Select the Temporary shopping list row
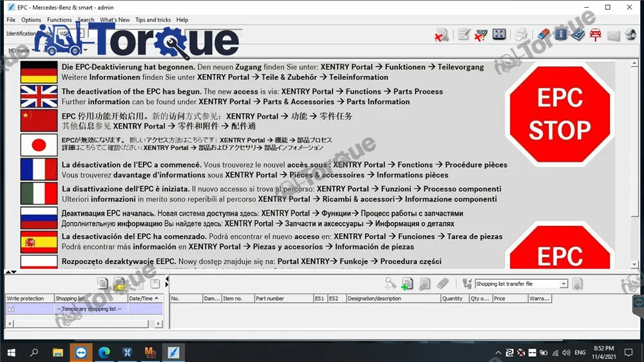 click(x=84, y=309)
